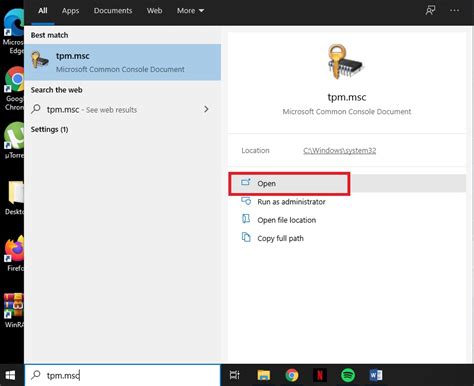Click the Settings (1) category header
Viewport: 474px width, 386px height.
point(49,129)
